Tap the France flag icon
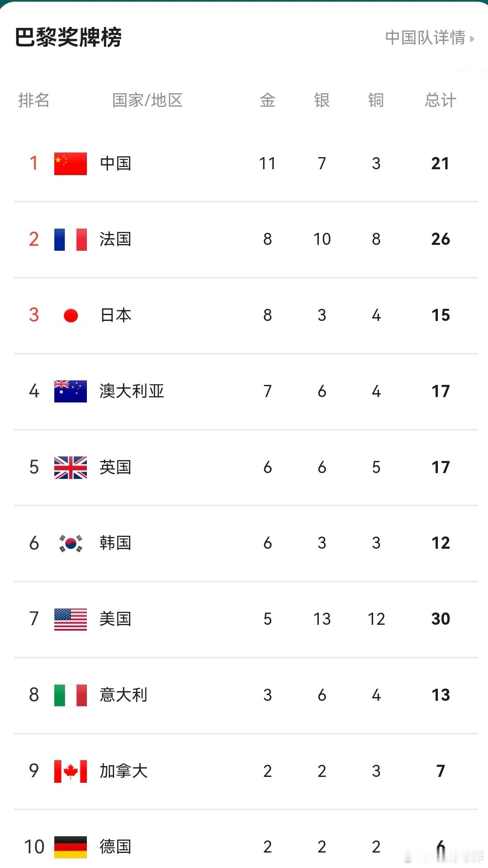Image resolution: width=488 pixels, height=868 pixels. click(x=71, y=239)
